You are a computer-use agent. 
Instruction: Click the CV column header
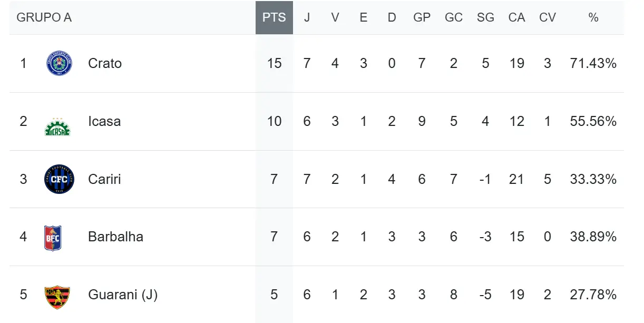[548, 17]
